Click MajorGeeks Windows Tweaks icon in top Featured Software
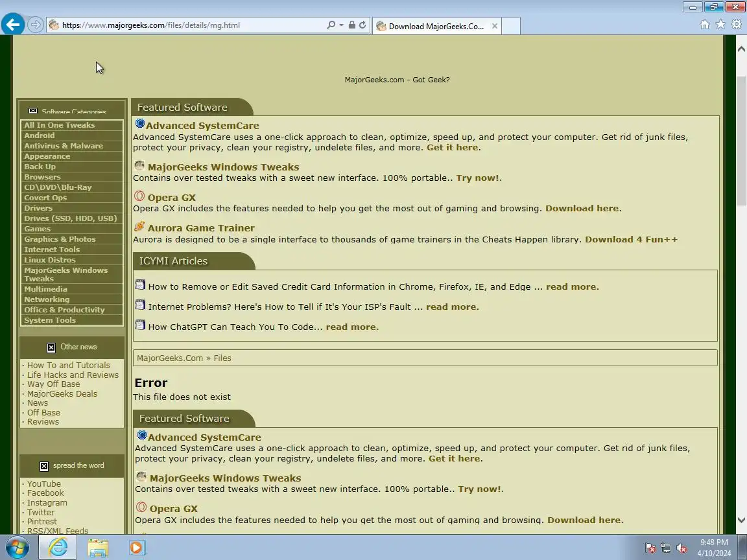Image resolution: width=747 pixels, height=560 pixels. [139, 166]
